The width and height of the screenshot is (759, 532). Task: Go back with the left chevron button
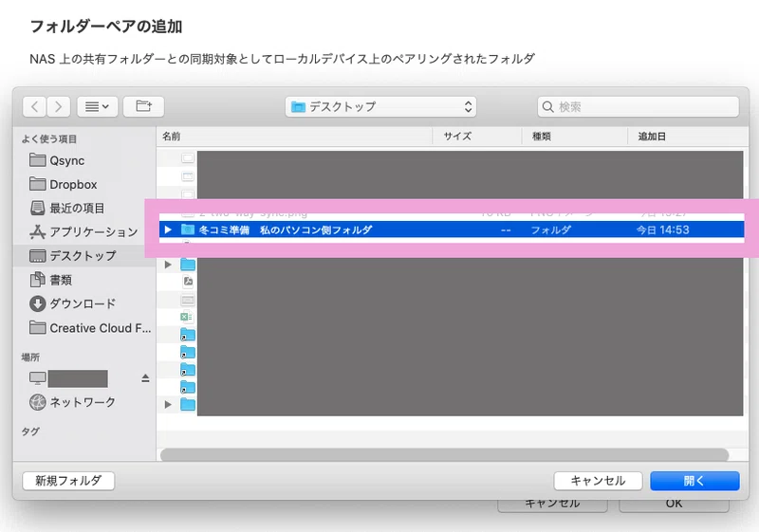(x=34, y=106)
